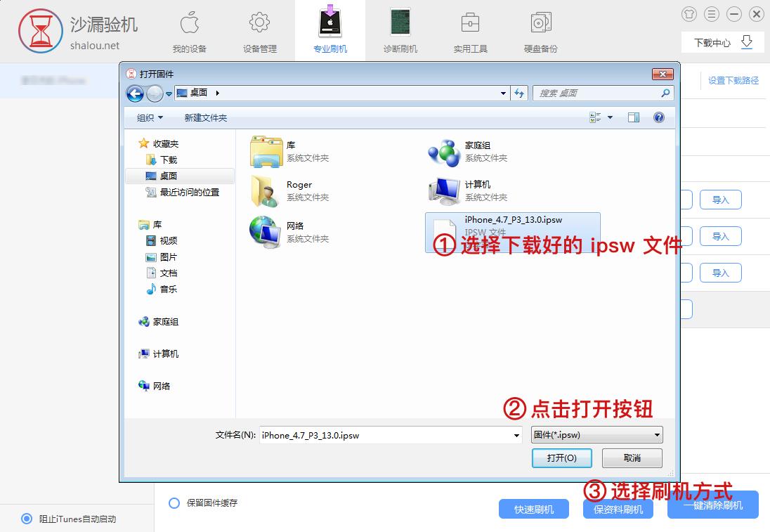Open the dialog help question-mark icon
Screen dimensions: 770x532
tap(658, 117)
